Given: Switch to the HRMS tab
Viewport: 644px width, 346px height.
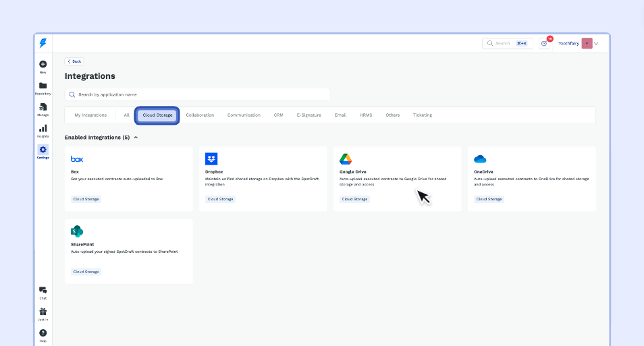Looking at the screenshot, I should (x=366, y=115).
